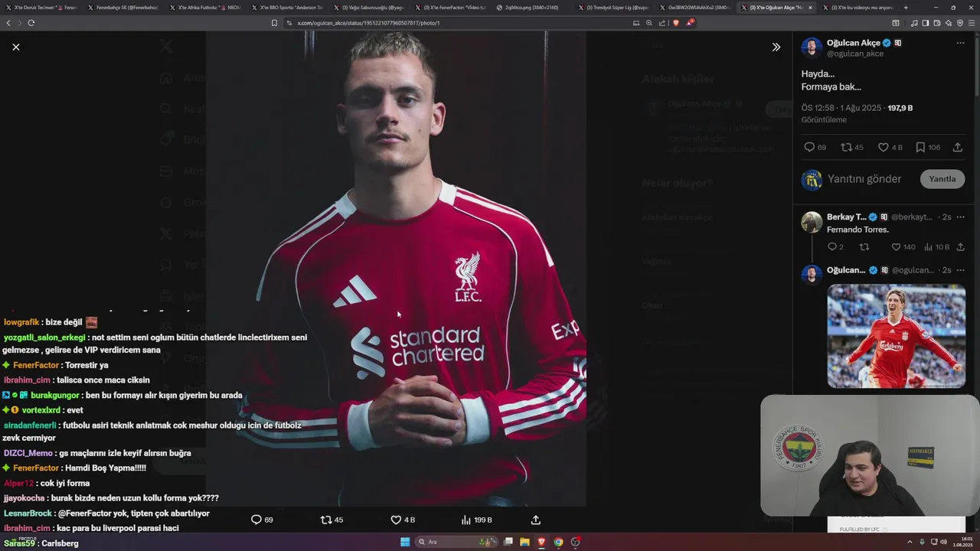Open the Fernando Torres photo in reply
Image resolution: width=980 pixels, height=551 pixels.
click(896, 336)
